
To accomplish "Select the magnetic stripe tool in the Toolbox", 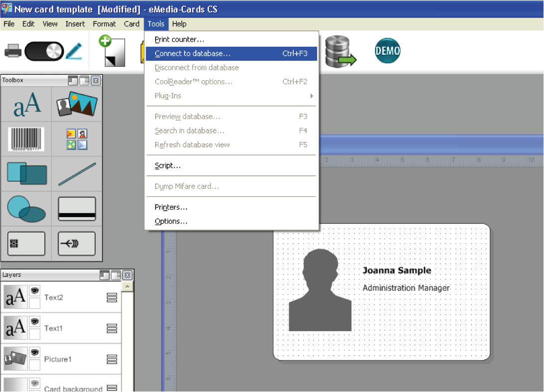I will (x=77, y=209).
